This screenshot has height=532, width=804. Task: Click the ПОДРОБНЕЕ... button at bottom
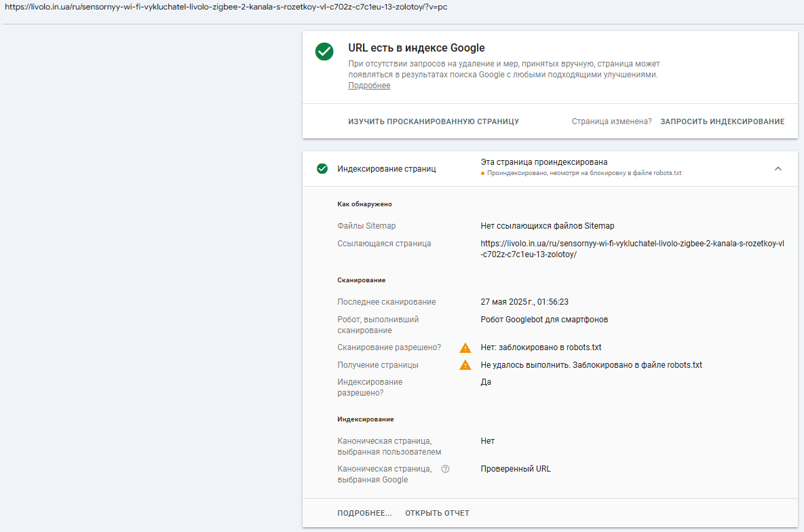tap(364, 513)
